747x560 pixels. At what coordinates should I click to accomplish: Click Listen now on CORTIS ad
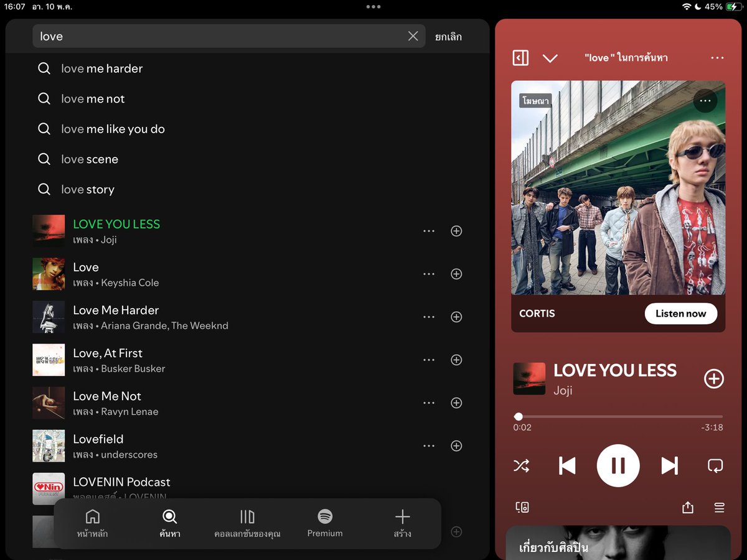[681, 314]
